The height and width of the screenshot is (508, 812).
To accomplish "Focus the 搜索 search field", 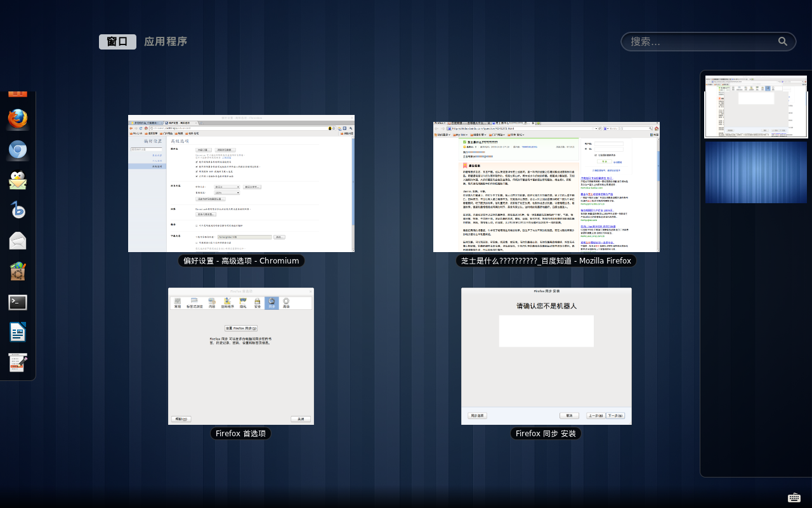I will pyautogui.click(x=709, y=41).
